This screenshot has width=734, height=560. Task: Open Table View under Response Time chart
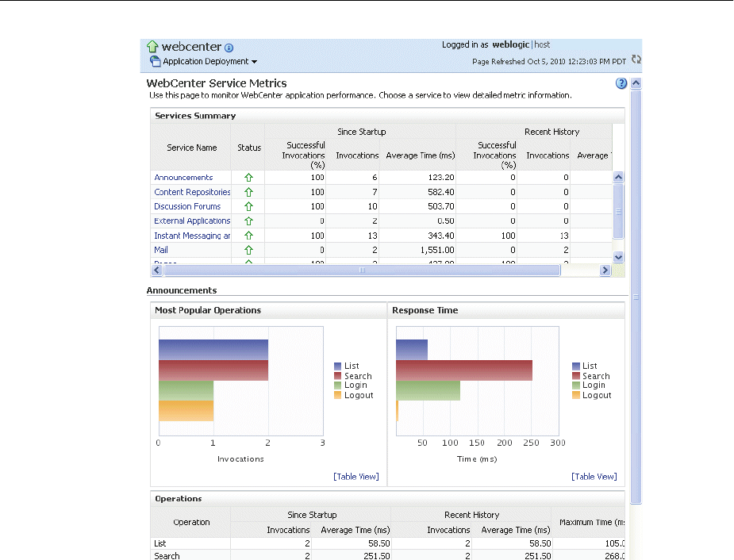[x=594, y=477]
